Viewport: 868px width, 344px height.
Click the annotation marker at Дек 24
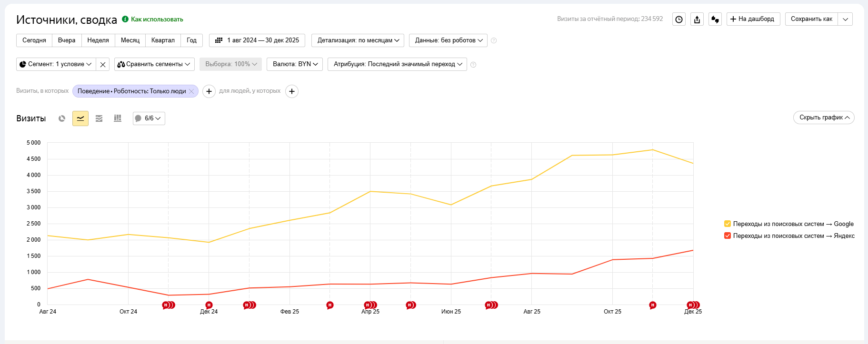(209, 305)
